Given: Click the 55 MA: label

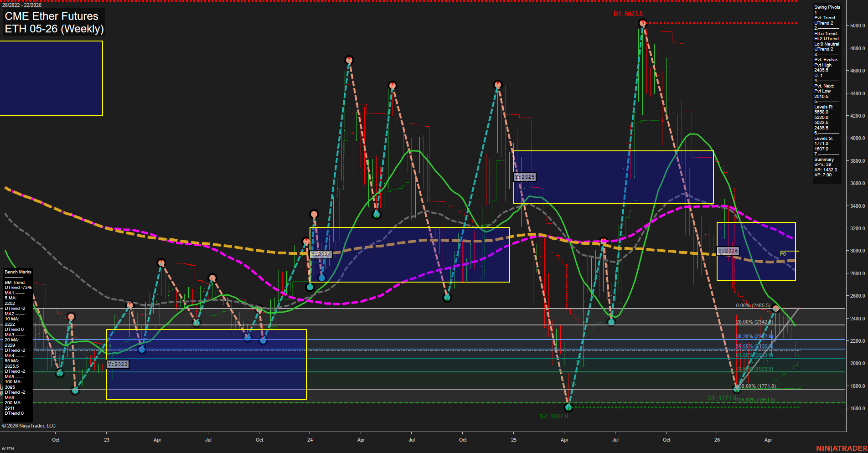Looking at the screenshot, I should coord(12,361).
